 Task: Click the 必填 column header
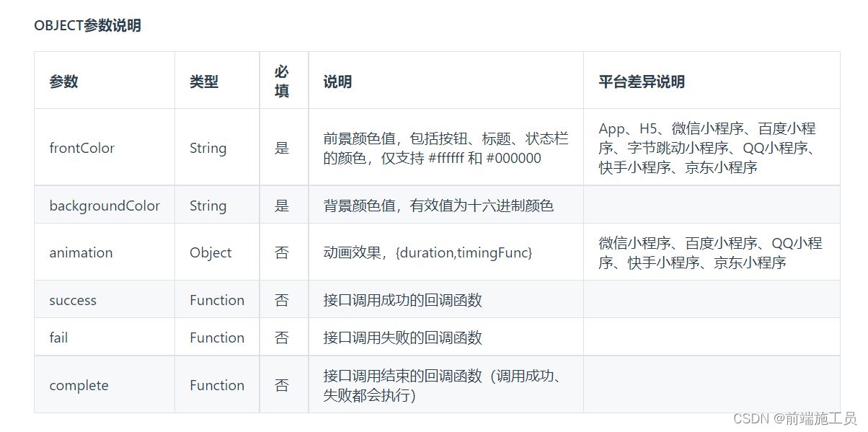[282, 80]
